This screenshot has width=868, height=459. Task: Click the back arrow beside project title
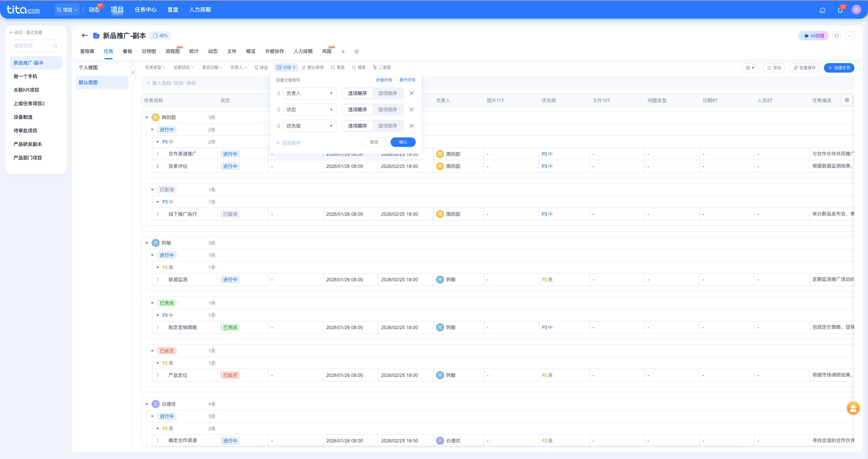point(85,36)
